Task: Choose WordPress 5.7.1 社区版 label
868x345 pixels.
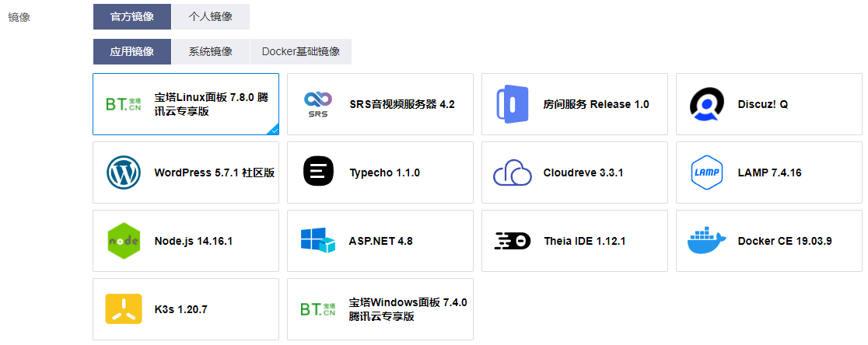Action: click(215, 172)
